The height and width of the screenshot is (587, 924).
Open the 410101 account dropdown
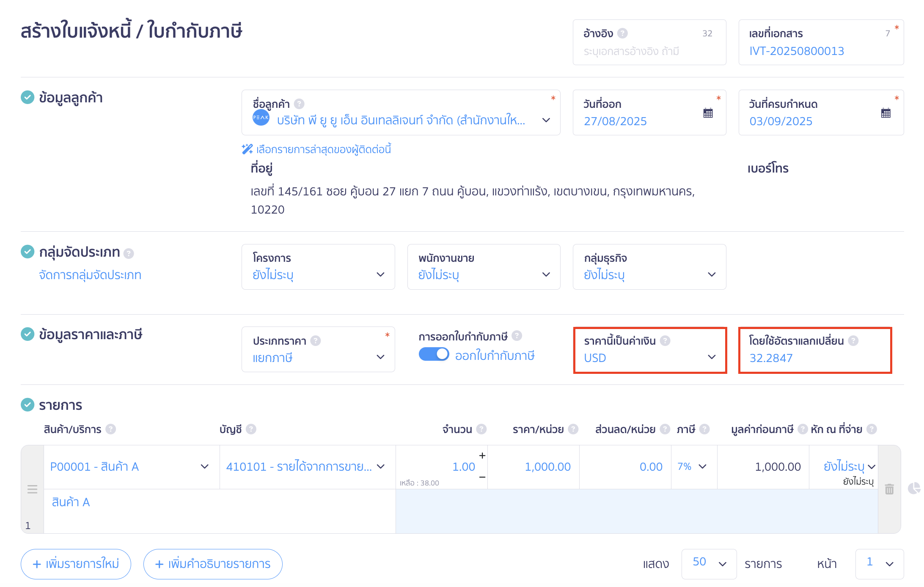click(308, 467)
